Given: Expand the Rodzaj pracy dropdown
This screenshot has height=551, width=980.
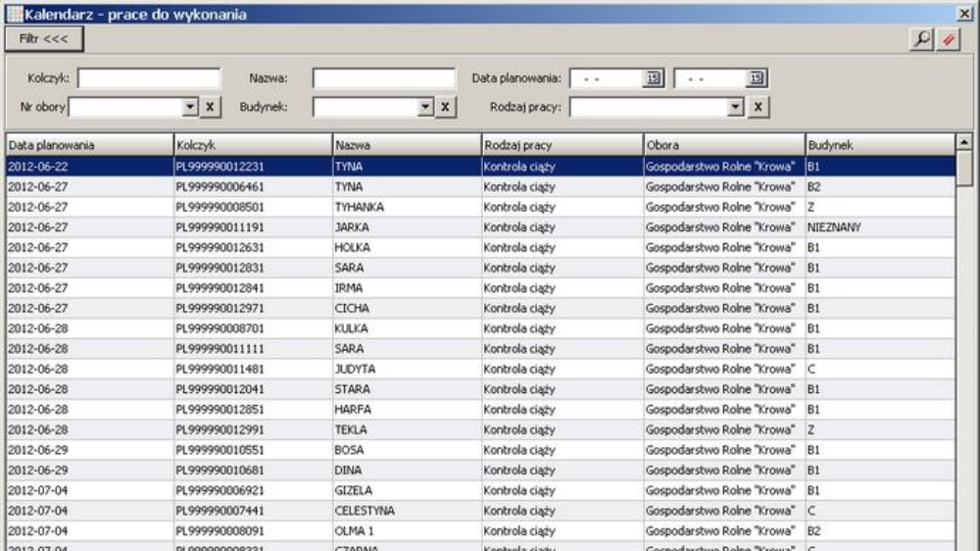Looking at the screenshot, I should tap(739, 107).
